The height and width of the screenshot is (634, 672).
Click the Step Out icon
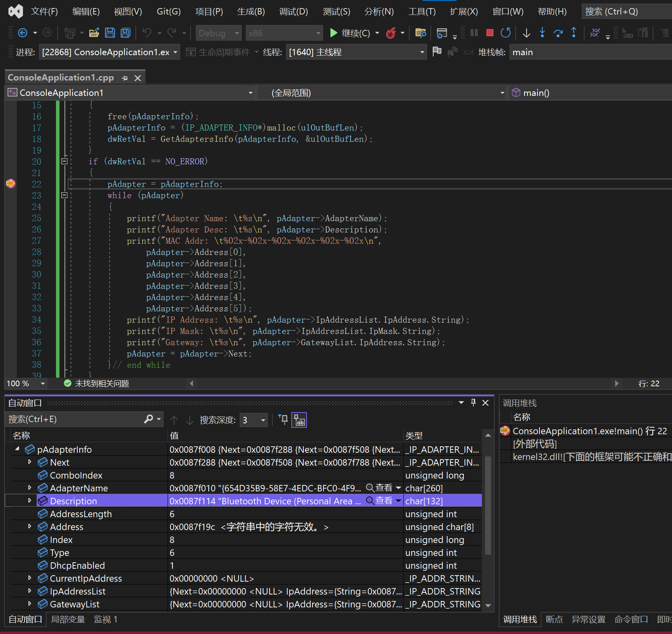click(574, 32)
